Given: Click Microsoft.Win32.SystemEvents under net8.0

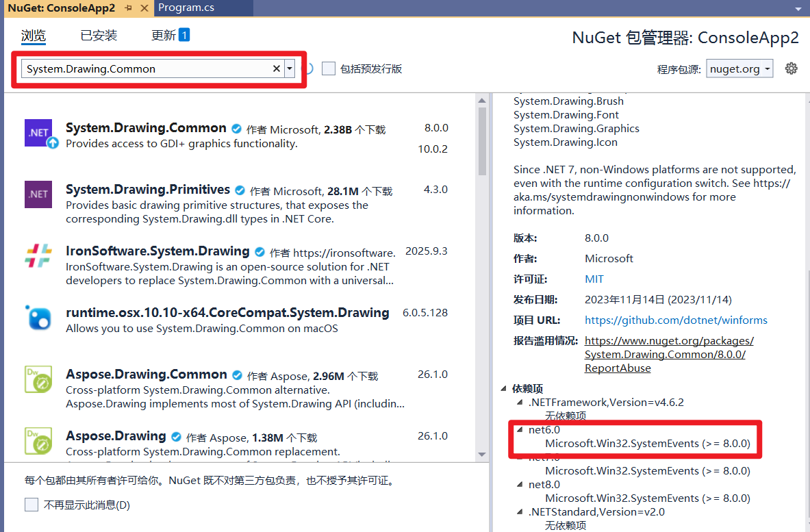Looking at the screenshot, I should point(647,498).
